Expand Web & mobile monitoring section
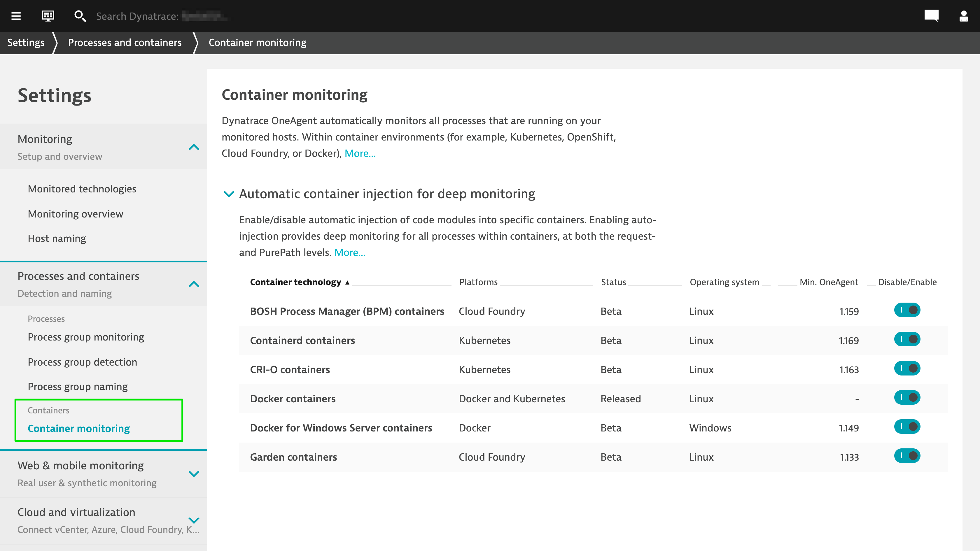The image size is (980, 551). pos(194,473)
